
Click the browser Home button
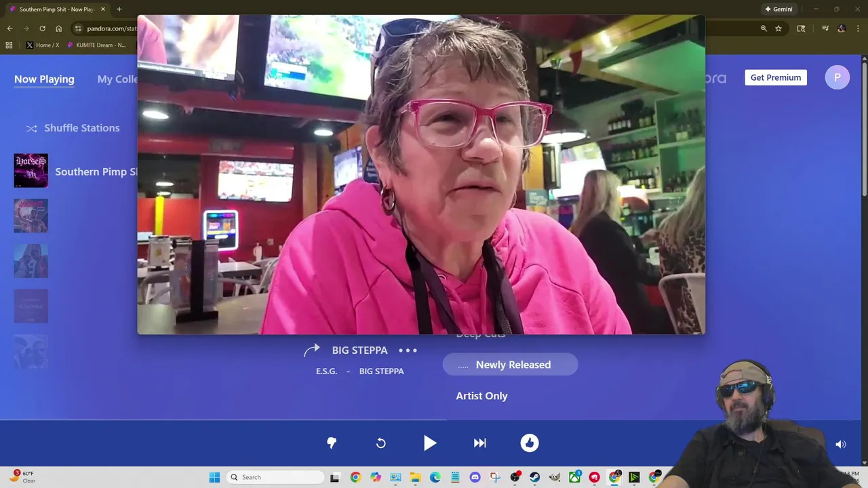coord(59,28)
